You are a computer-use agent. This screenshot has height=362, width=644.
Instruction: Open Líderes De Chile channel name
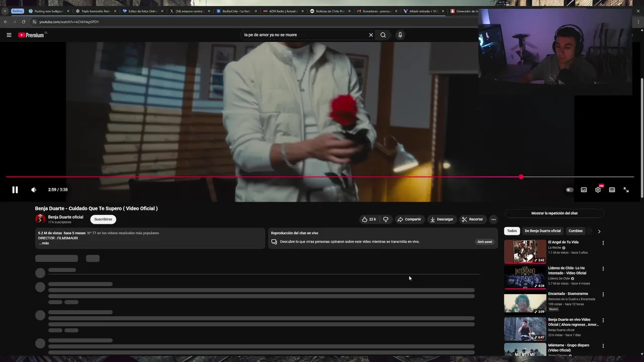click(x=559, y=279)
